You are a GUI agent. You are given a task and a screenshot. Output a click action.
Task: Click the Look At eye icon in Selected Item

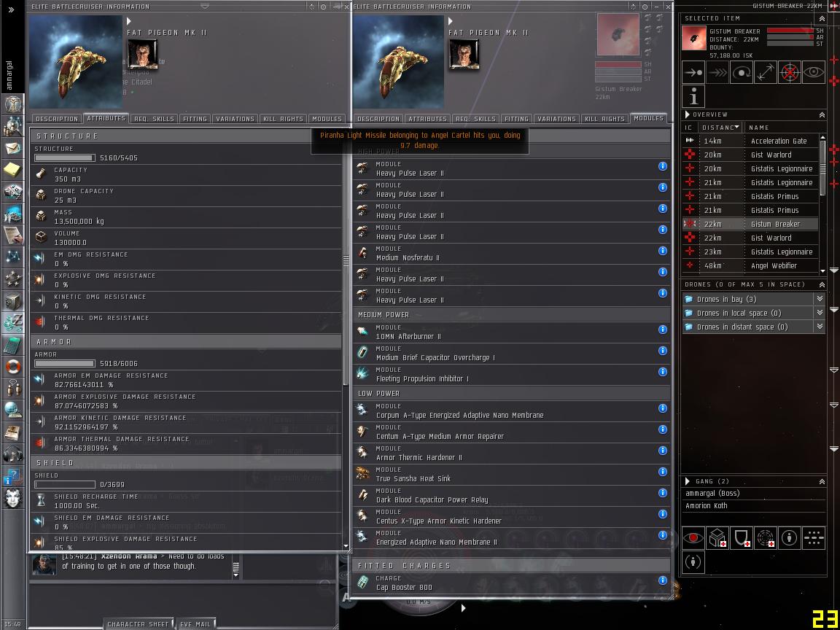[814, 72]
